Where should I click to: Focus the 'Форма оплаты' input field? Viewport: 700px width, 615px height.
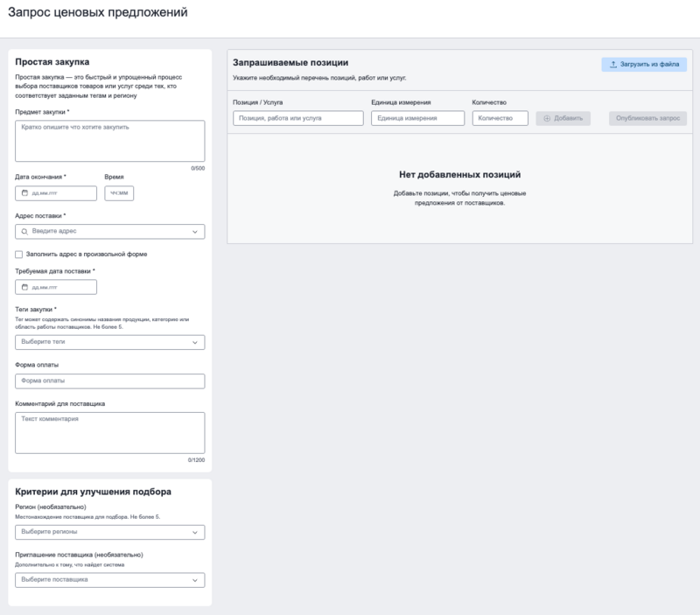[110, 381]
